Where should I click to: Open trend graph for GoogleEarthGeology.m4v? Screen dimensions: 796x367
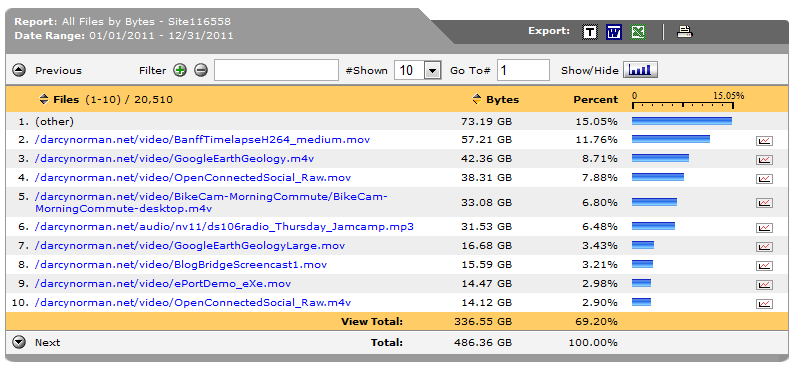tap(764, 160)
